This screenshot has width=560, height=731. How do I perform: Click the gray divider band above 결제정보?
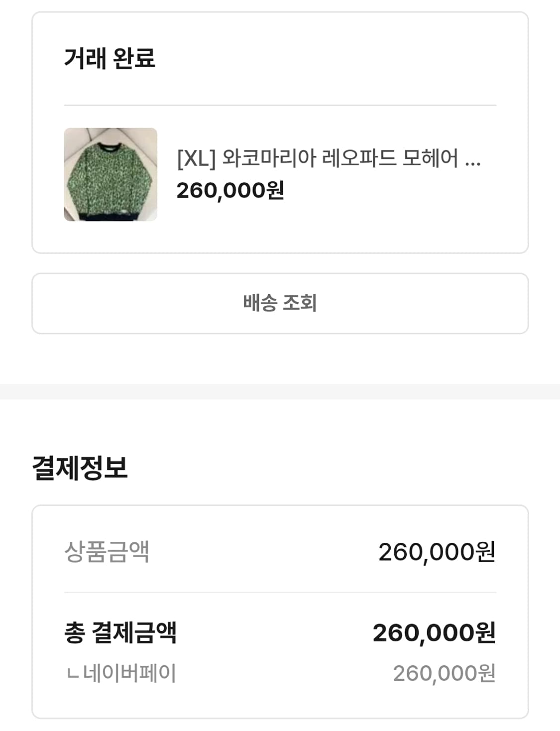280,391
